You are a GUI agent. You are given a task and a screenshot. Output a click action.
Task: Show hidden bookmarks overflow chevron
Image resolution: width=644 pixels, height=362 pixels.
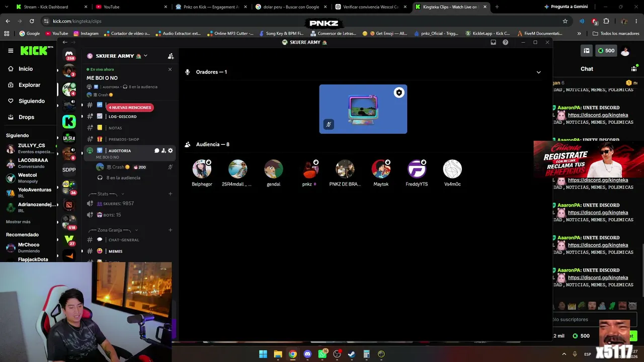(x=579, y=34)
